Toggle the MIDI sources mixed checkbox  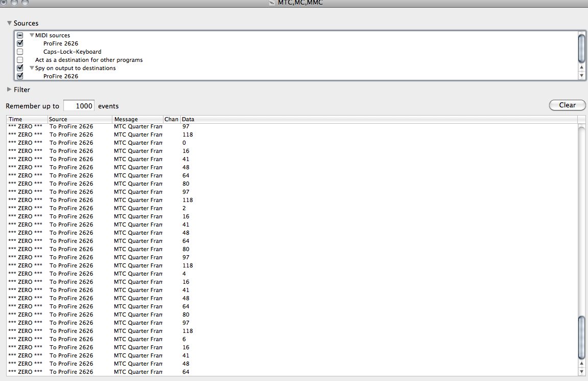20,35
